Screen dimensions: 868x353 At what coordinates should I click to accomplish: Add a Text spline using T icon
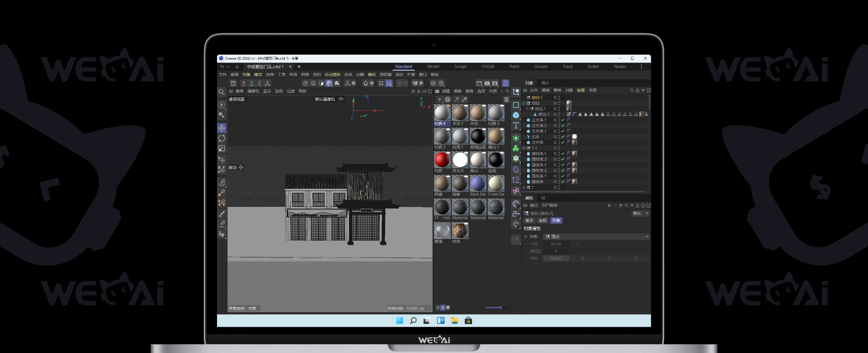click(x=516, y=125)
